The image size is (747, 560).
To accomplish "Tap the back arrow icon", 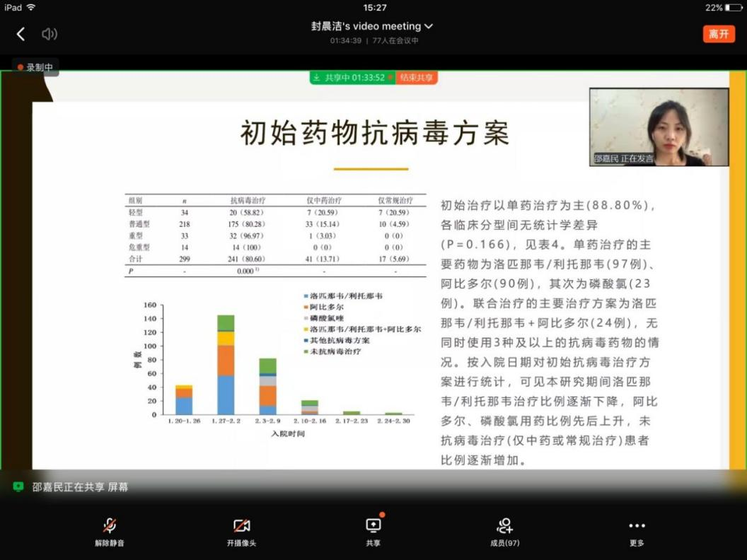I will point(21,34).
